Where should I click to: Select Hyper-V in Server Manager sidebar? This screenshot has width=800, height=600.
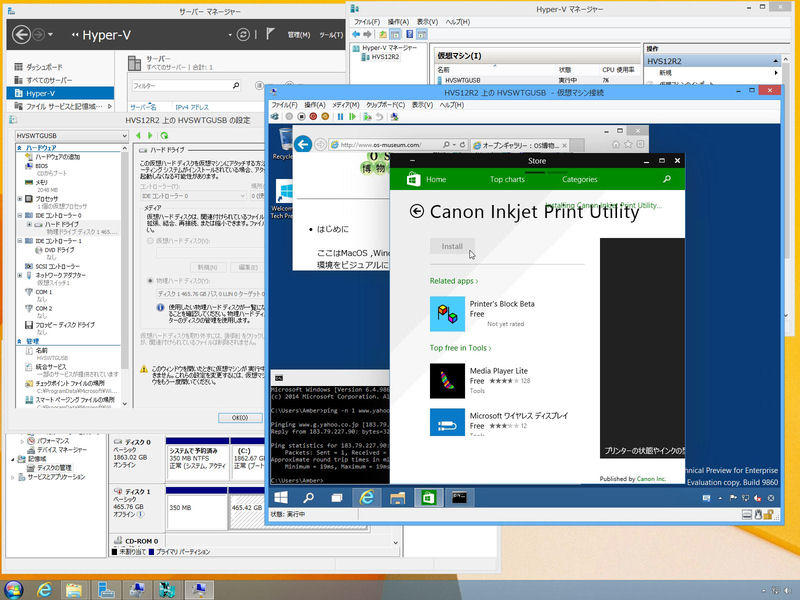[60, 93]
